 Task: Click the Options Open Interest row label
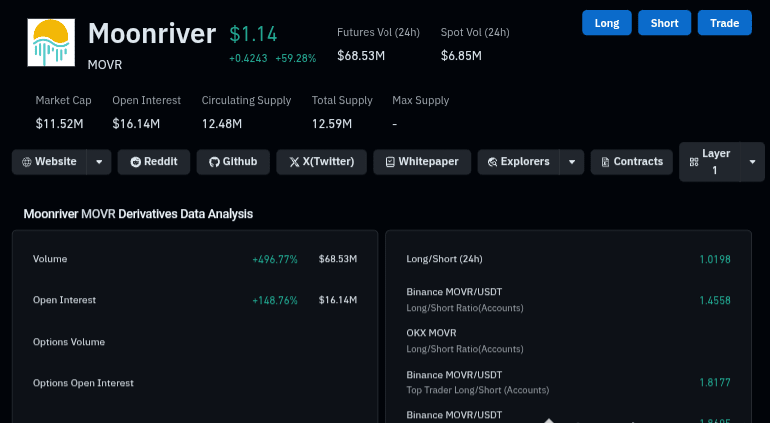click(83, 383)
